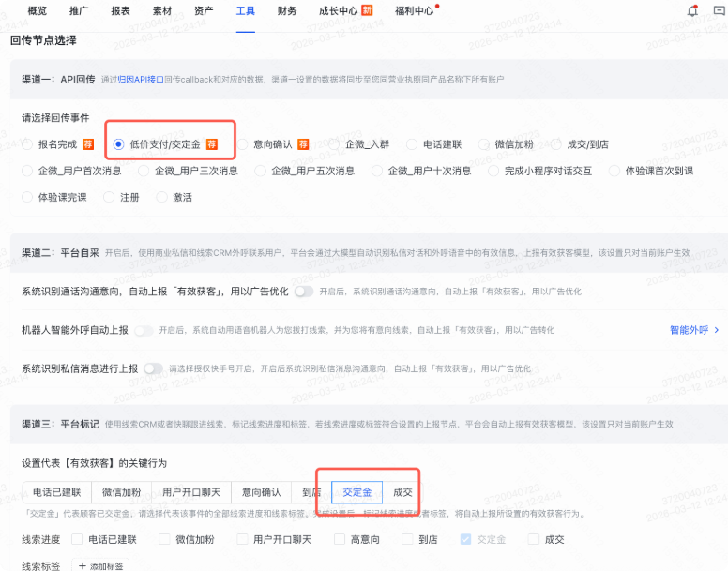Screen dimensions: 728x571
Task: Toggle the 系统识别通话沟通意向 switch
Action: tap(304, 292)
